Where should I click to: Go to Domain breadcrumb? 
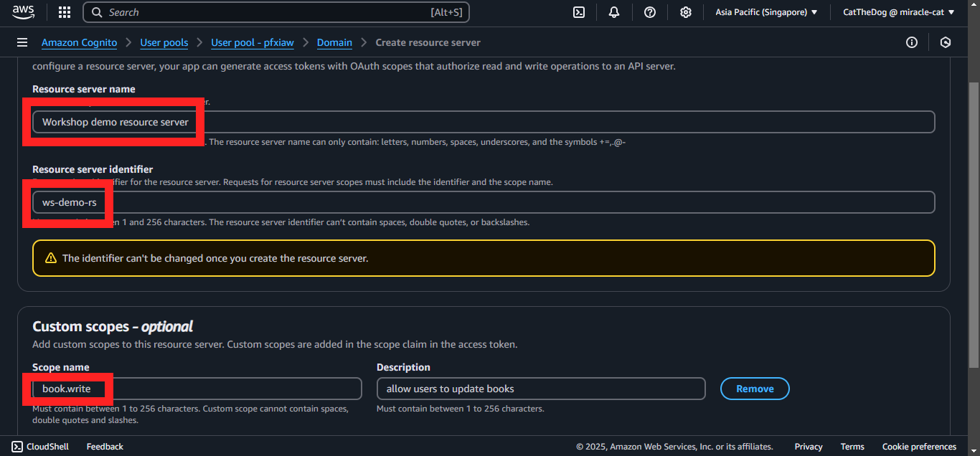(334, 43)
